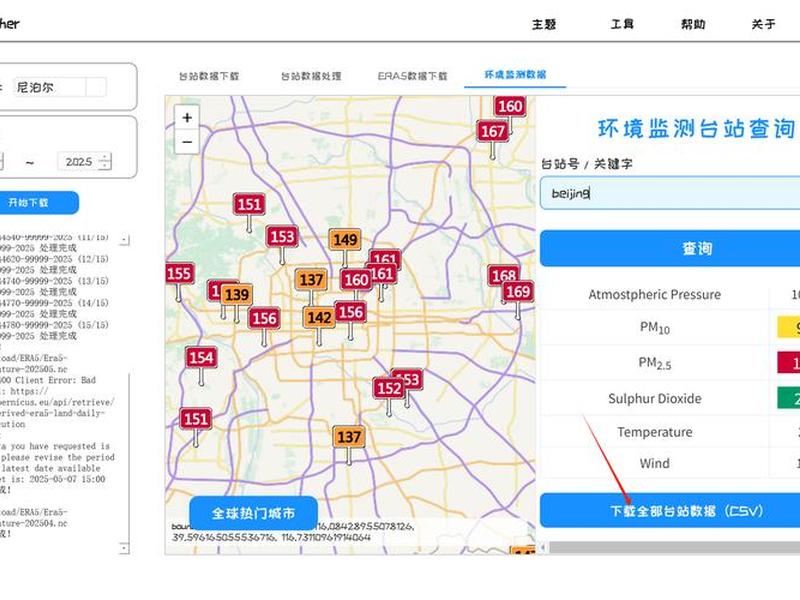Image resolution: width=800 pixels, height=600 pixels.
Task: Zoom in the map with plus button
Action: click(x=187, y=118)
